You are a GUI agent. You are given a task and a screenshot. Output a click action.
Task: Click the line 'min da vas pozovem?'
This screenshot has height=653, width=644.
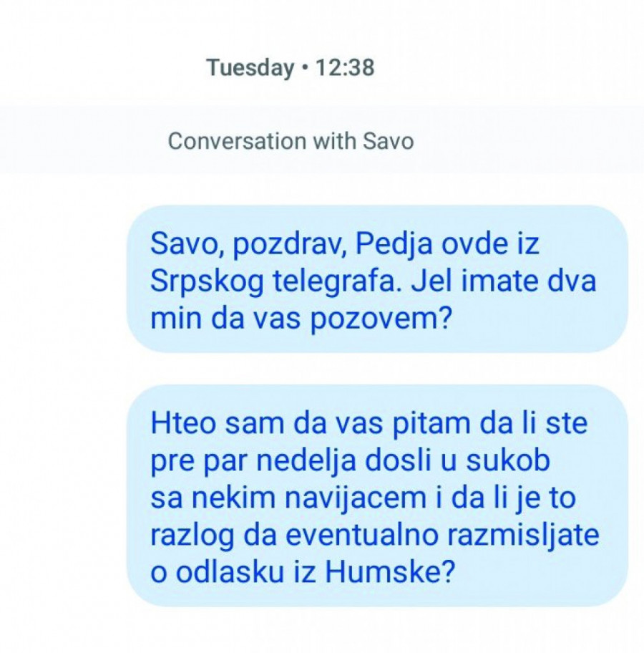point(301,319)
